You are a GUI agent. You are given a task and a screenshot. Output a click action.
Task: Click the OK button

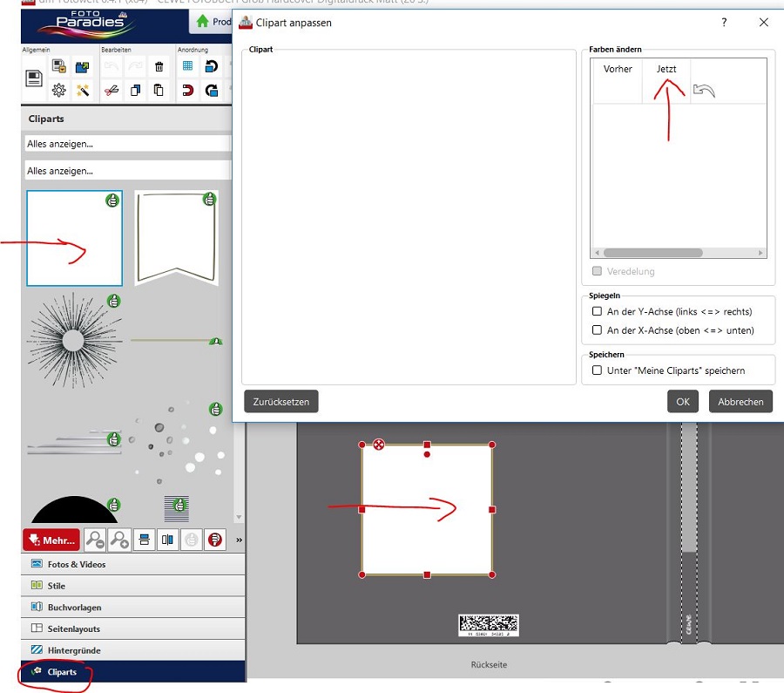682,402
